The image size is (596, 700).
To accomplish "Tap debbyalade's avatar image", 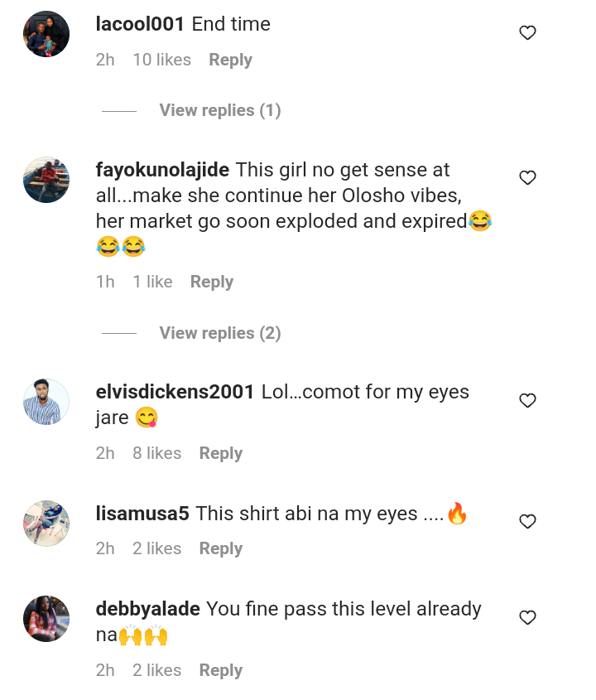I will pos(46,619).
